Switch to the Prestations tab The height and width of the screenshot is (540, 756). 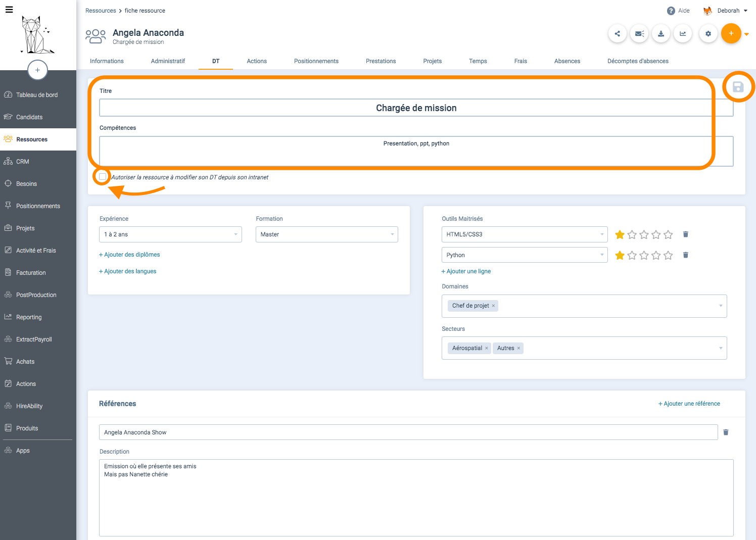[381, 61]
